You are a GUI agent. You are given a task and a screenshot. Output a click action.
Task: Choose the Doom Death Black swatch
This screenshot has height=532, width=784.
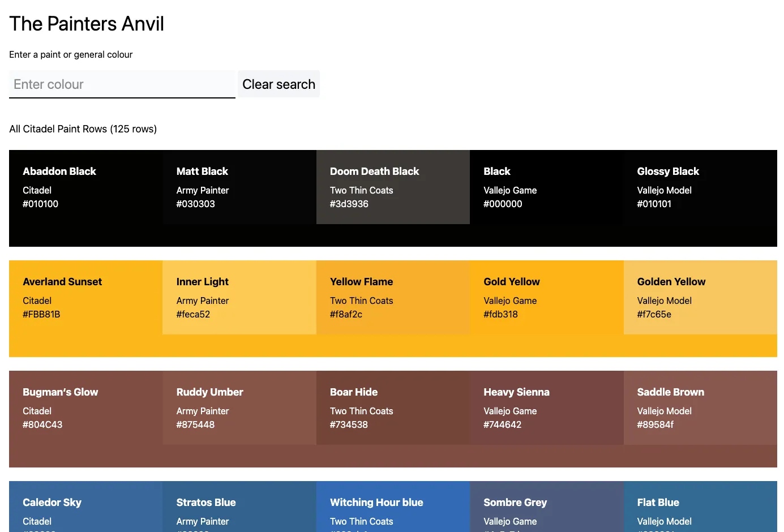[393, 187]
